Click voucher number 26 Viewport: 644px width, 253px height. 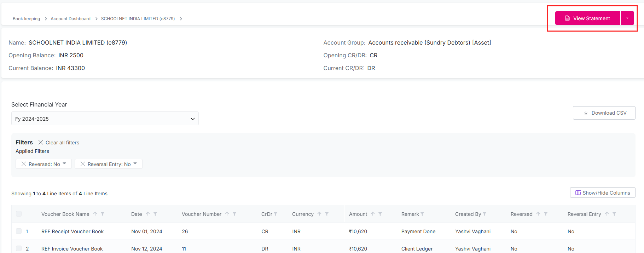tap(185, 231)
